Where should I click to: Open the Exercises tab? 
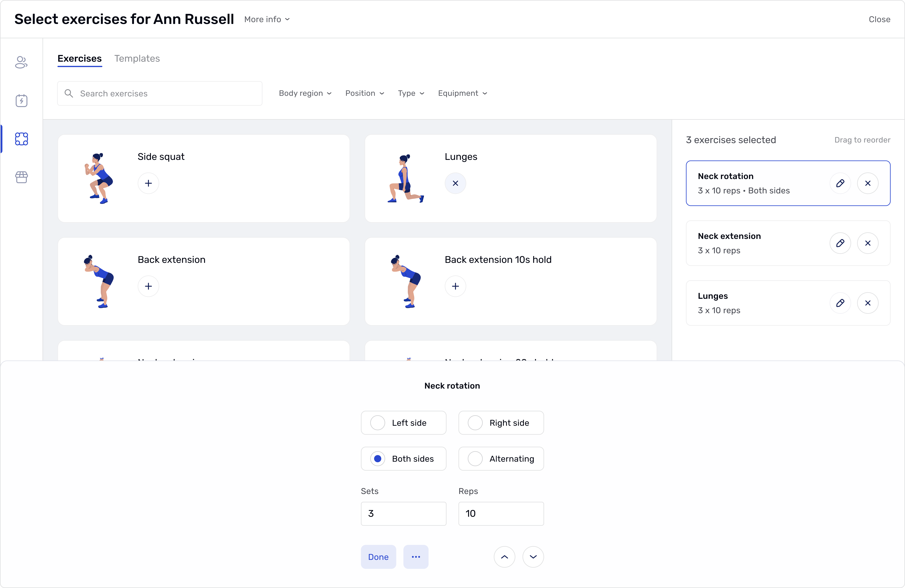[79, 59]
